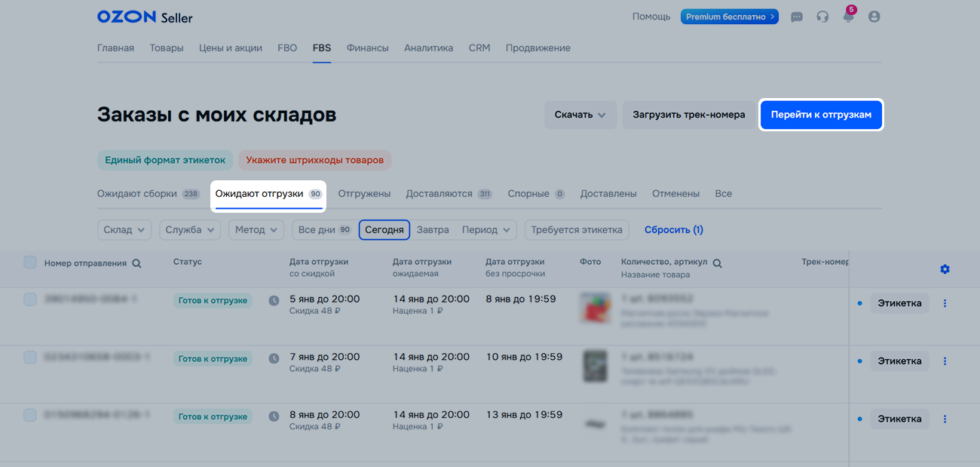Click the second order's product photo
The height and width of the screenshot is (467, 980).
(x=595, y=366)
